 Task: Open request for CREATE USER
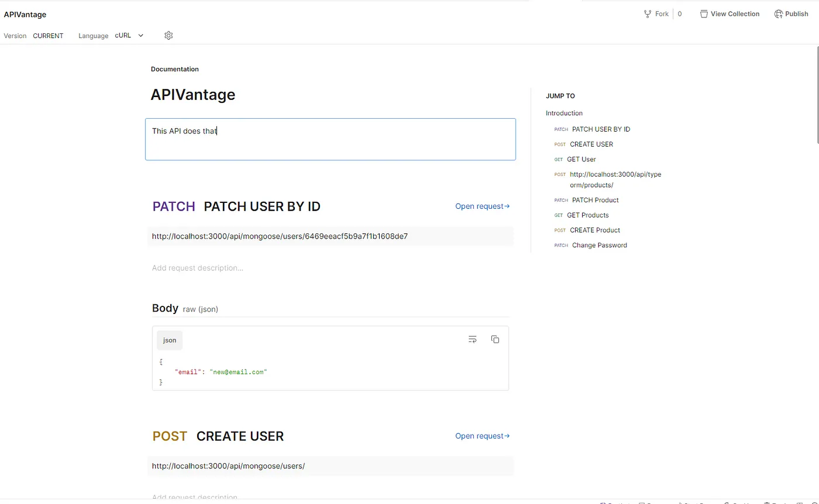(x=482, y=436)
